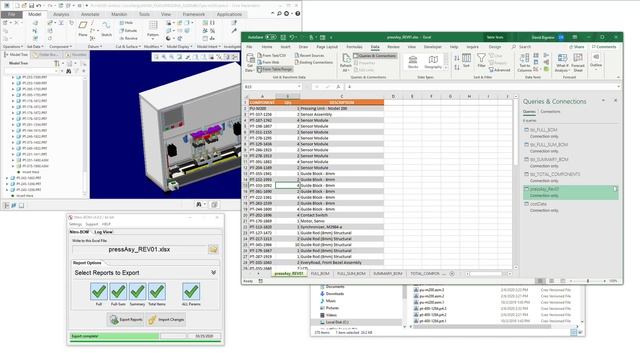Click the Excel zoom slider
The height and width of the screenshot is (360, 640).
588,281
